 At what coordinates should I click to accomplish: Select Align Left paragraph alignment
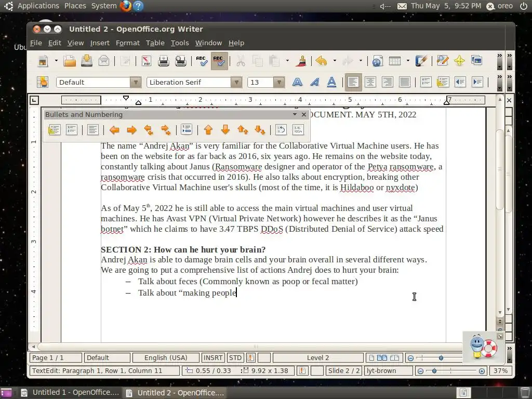click(353, 82)
